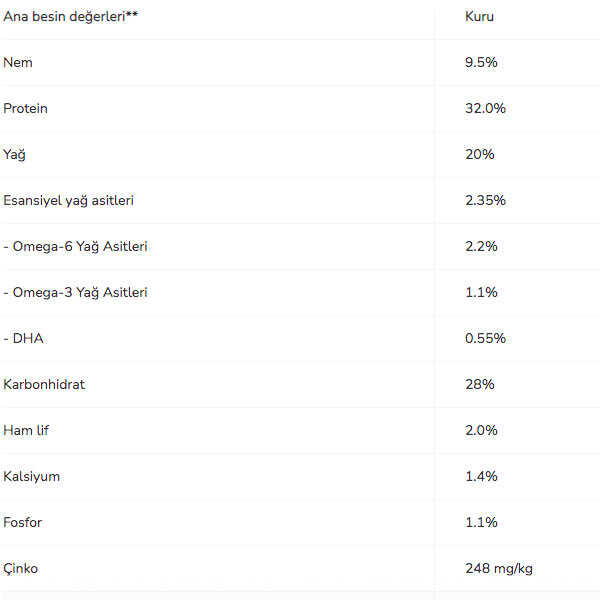The width and height of the screenshot is (600, 600).
Task: Click the 248 mg/kg zinc value
Action: 499,568
